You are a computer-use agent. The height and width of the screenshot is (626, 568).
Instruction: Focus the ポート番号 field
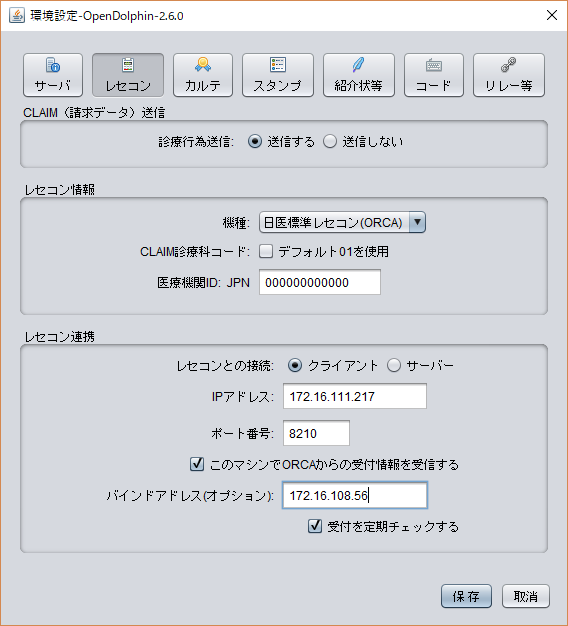[x=316, y=433]
